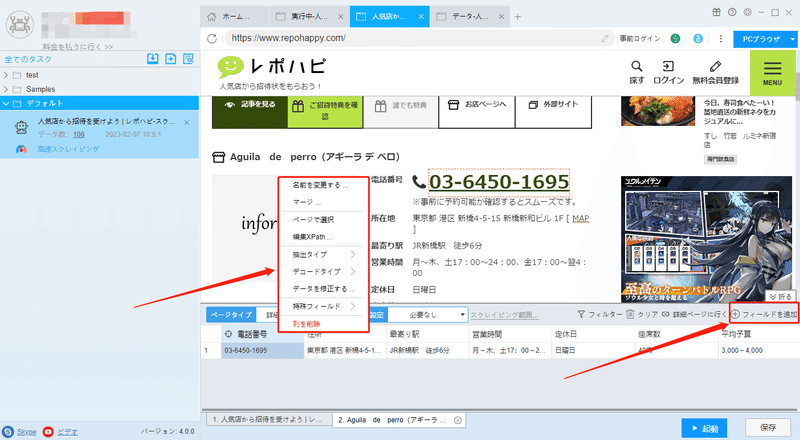Click 詳細ページに行く in the data toolbar
The image size is (800, 440).
coord(694,314)
